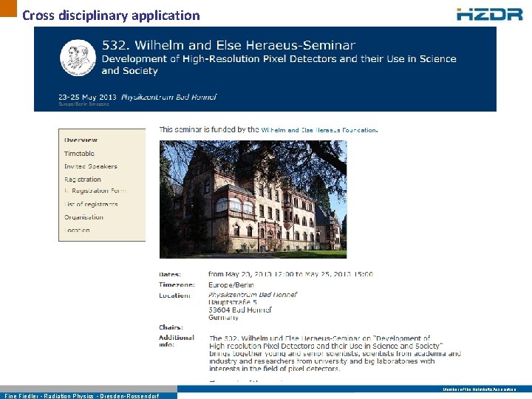Click the dates value 'from May 23, 2013 12:00'

click(x=250, y=274)
